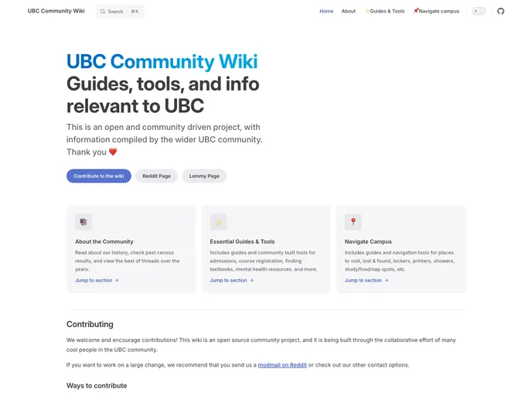Click the Ways to contribute heading
The width and height of the screenshot is (532, 396).
[x=97, y=386]
